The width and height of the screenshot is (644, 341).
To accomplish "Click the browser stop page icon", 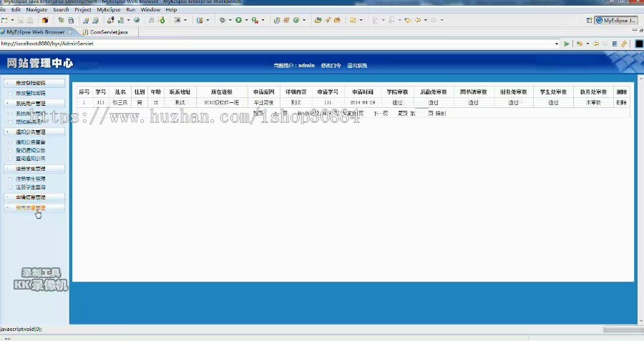I will click(615, 44).
